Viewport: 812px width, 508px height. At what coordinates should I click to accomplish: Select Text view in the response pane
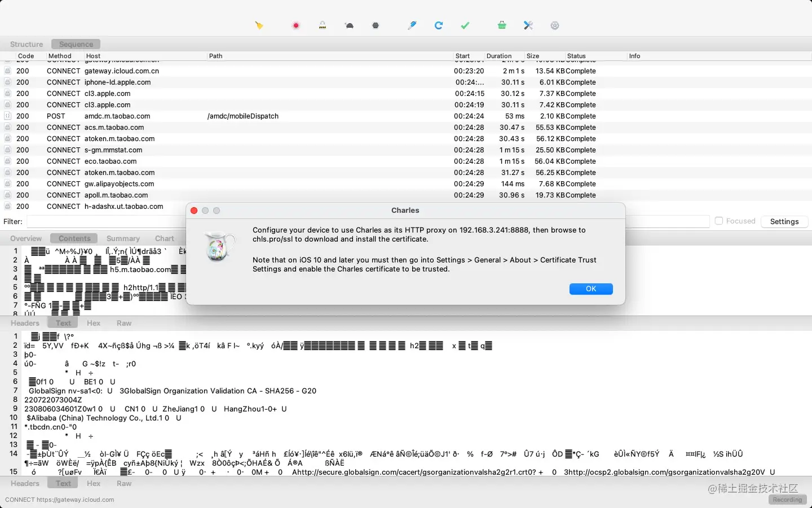63,484
